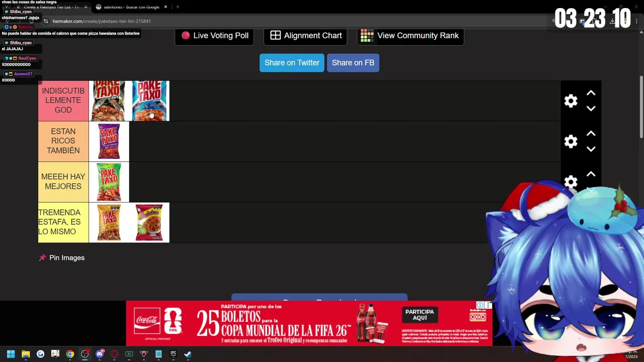Click the Live Voting Poll button
Image resolution: width=644 pixels, height=362 pixels.
click(214, 36)
